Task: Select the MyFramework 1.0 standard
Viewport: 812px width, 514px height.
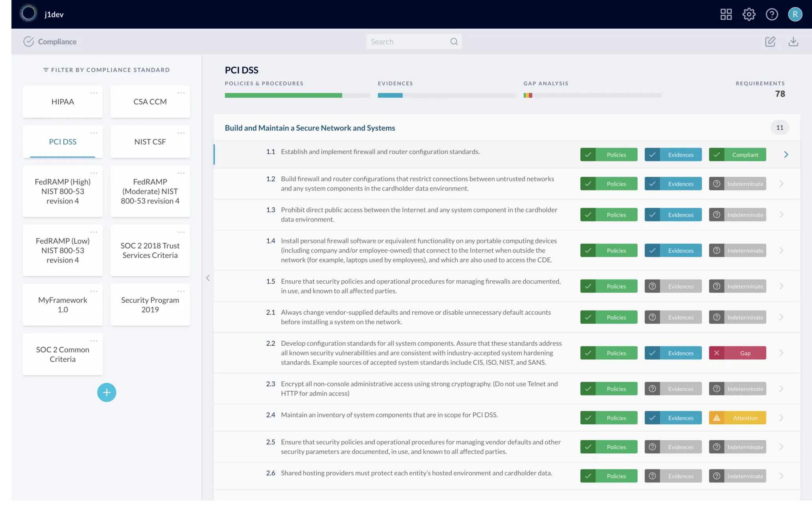Action: [x=63, y=305]
